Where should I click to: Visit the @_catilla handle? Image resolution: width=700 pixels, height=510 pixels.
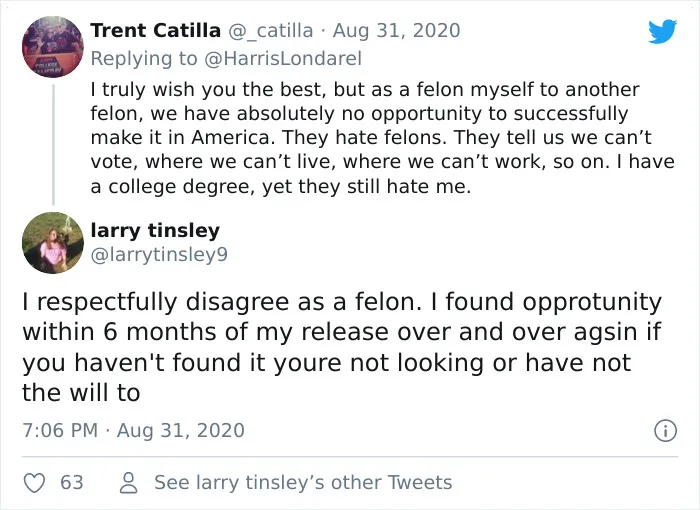271,30
